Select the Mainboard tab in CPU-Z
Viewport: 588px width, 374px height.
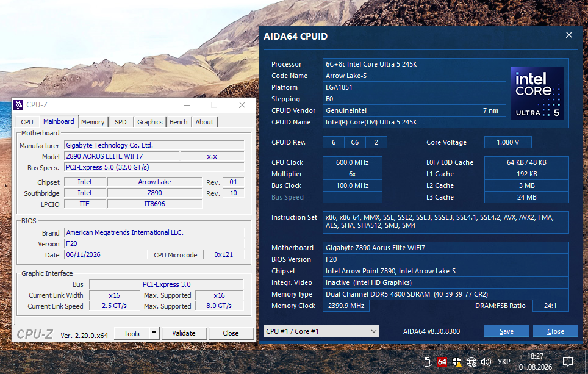pyautogui.click(x=59, y=121)
